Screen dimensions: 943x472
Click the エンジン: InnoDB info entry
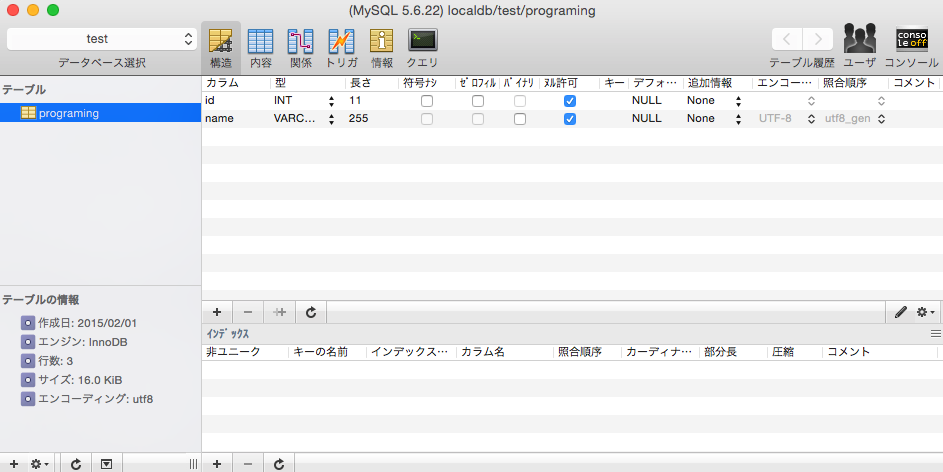[x=82, y=342]
